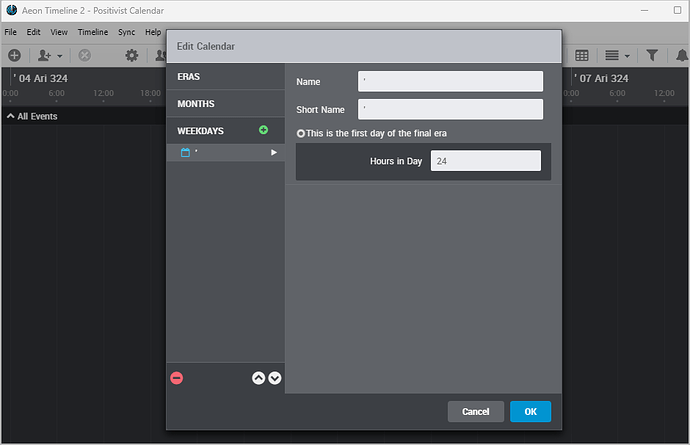This screenshot has height=445, width=690.
Task: Expand the add entity dropdown arrow
Action: tap(60, 56)
